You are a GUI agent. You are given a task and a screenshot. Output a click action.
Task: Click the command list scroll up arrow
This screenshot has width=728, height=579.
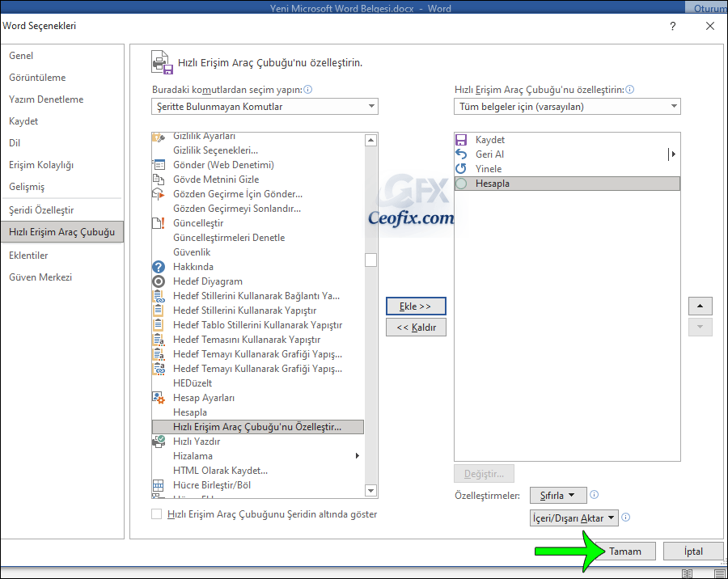[x=371, y=140]
